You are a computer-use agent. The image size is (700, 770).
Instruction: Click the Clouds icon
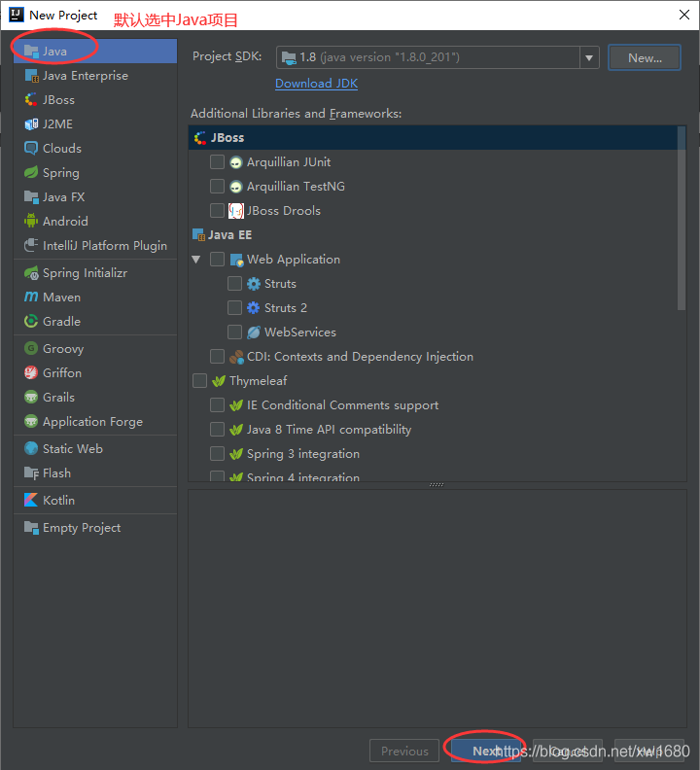(31, 149)
